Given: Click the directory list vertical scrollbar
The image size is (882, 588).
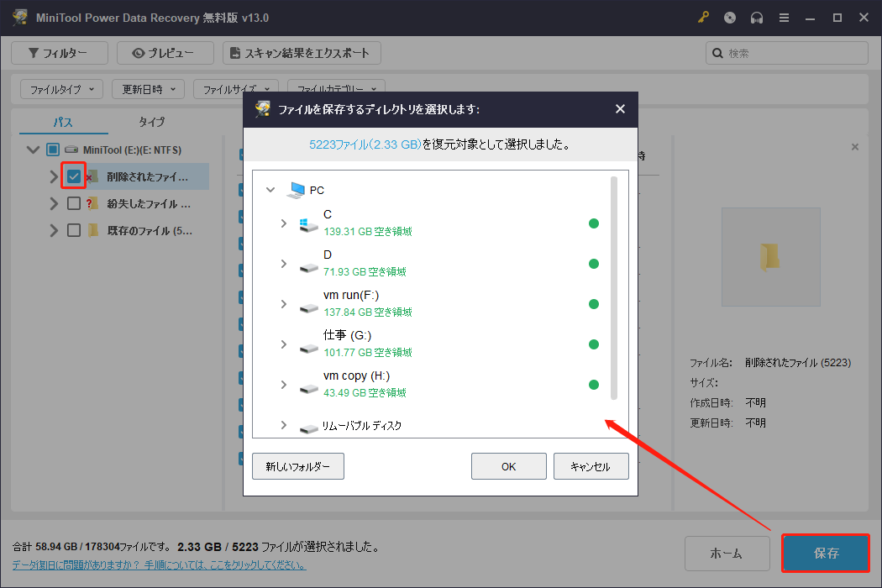Looking at the screenshot, I should point(614,288).
